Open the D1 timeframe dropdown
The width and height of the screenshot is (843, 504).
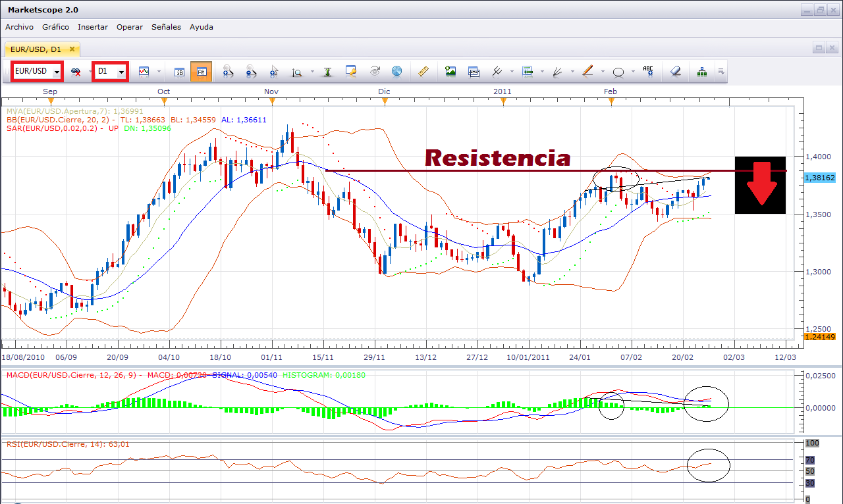pos(121,71)
